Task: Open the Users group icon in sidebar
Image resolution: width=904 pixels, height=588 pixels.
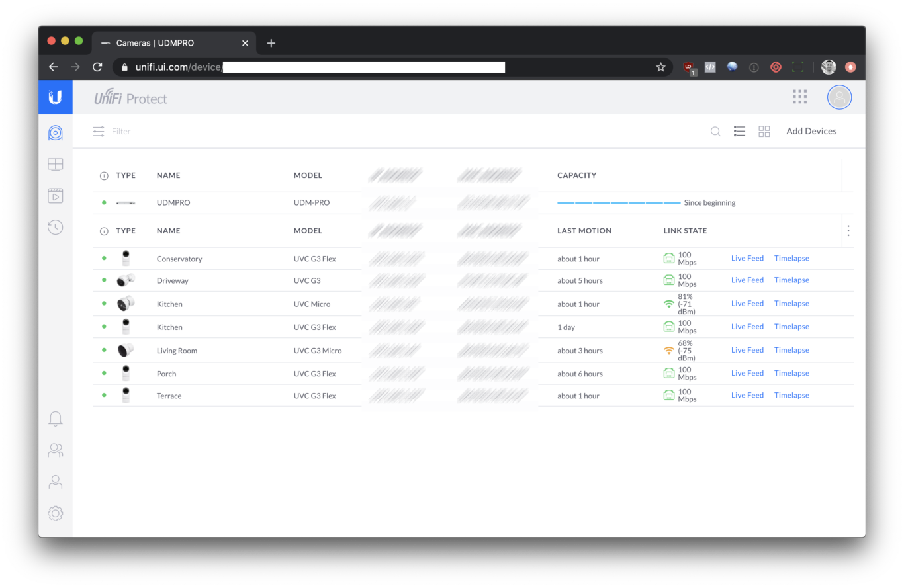Action: [x=56, y=450]
